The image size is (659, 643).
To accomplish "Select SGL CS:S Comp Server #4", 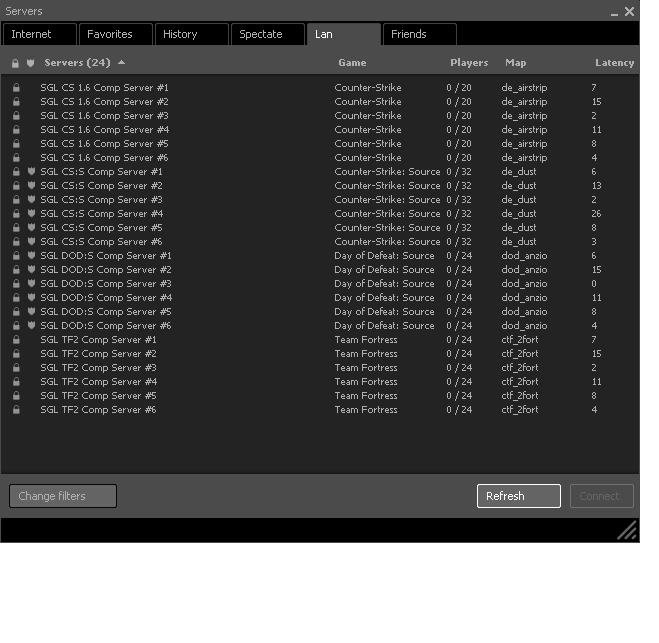I will [319, 213].
